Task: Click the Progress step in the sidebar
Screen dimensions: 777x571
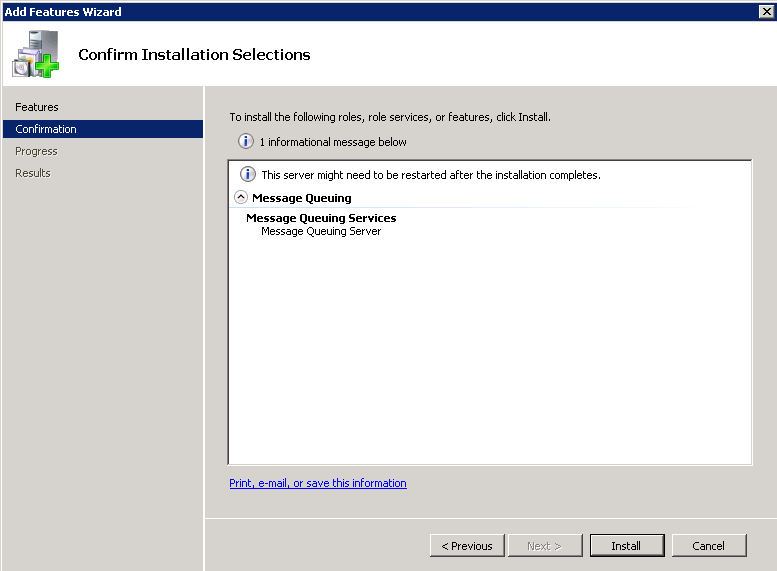Action: tap(36, 151)
